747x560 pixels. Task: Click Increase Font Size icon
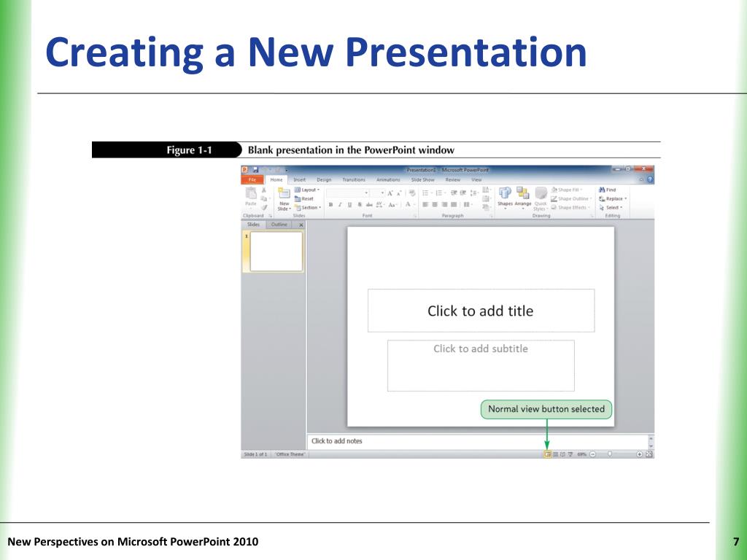click(x=390, y=192)
